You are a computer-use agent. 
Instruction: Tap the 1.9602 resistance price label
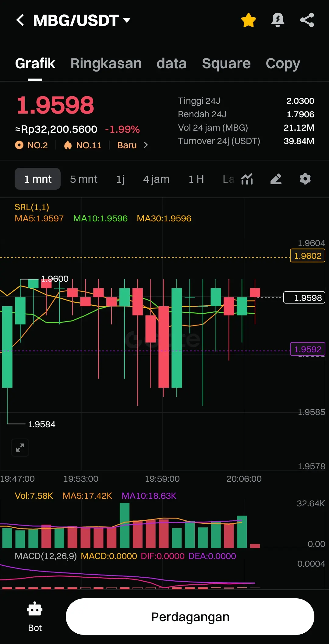[308, 256]
